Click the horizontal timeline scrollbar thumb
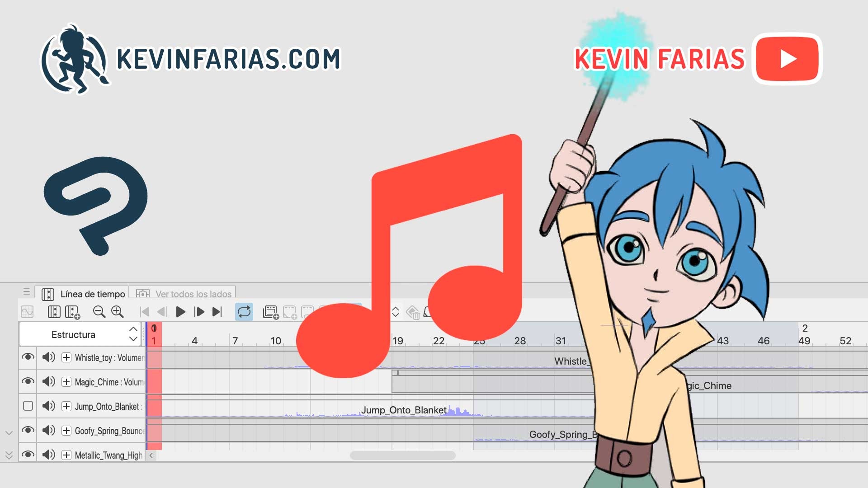The width and height of the screenshot is (868, 488). [x=402, y=455]
